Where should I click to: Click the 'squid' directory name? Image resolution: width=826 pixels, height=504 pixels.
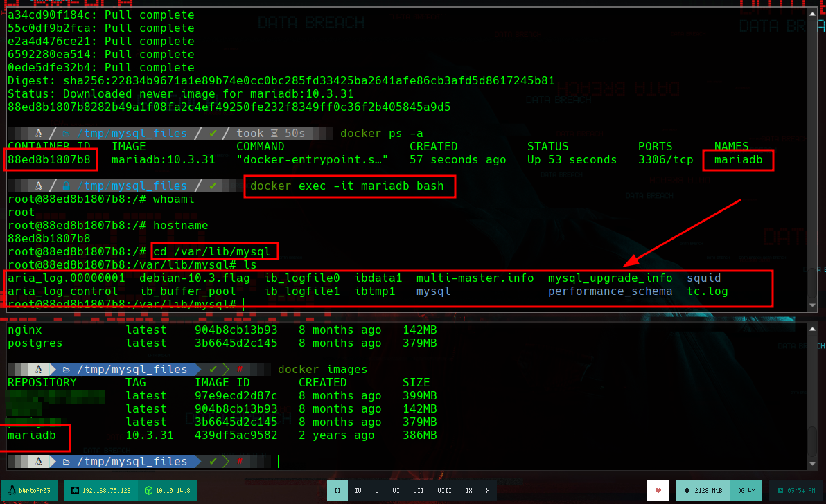pyautogui.click(x=704, y=278)
